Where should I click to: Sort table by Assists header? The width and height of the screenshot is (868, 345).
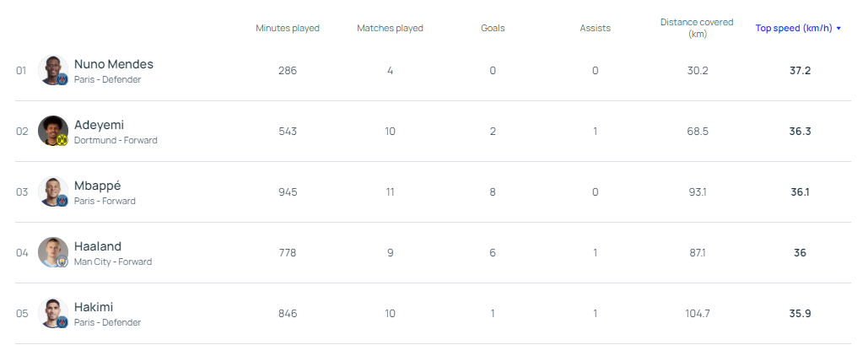[x=595, y=28]
